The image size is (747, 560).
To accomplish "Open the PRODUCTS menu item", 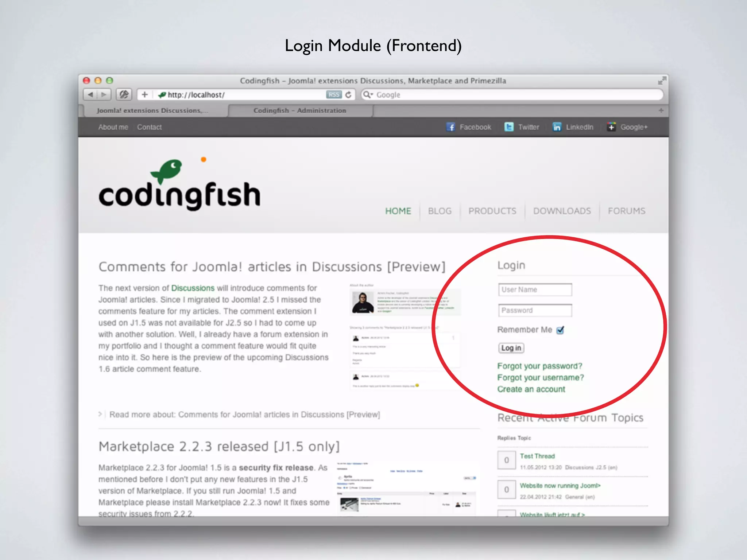I will pyautogui.click(x=492, y=211).
